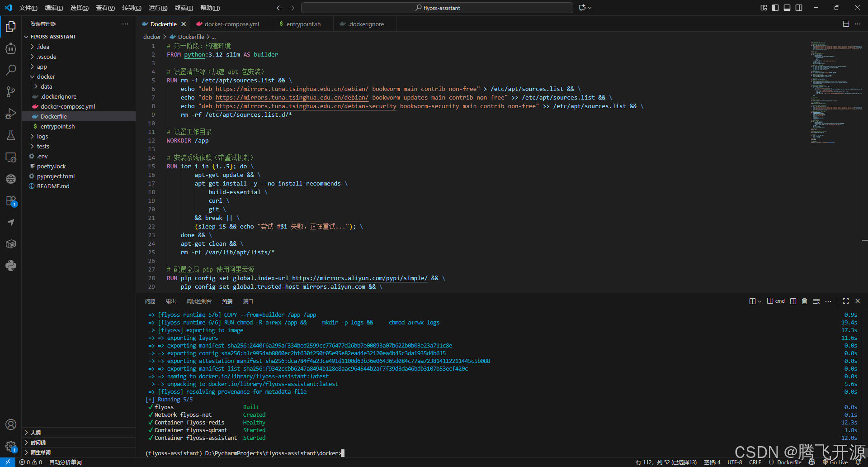
Task: Switch to 问题 panel tab
Action: (x=150, y=301)
